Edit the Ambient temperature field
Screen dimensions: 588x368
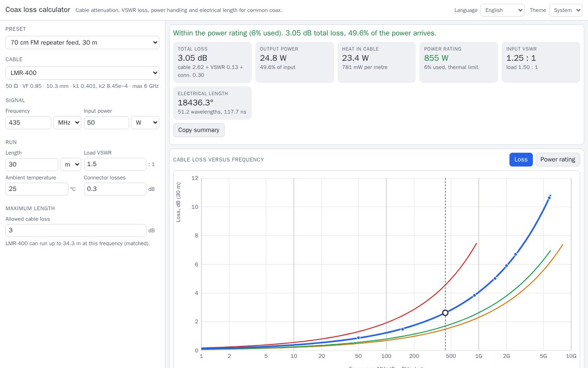click(37, 189)
